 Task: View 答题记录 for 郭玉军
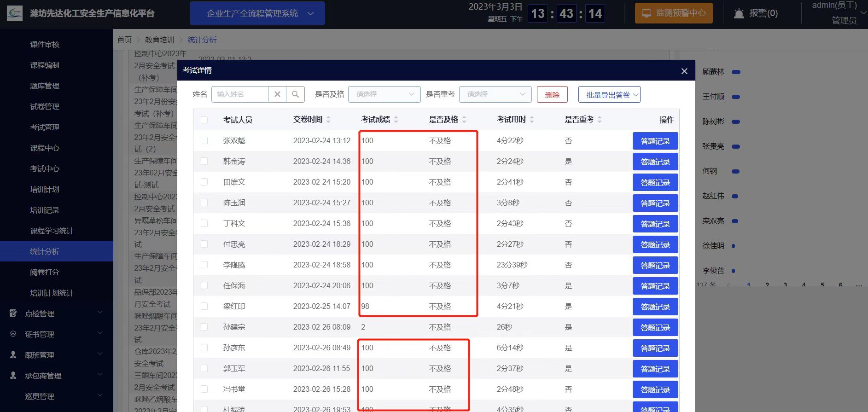pyautogui.click(x=655, y=369)
